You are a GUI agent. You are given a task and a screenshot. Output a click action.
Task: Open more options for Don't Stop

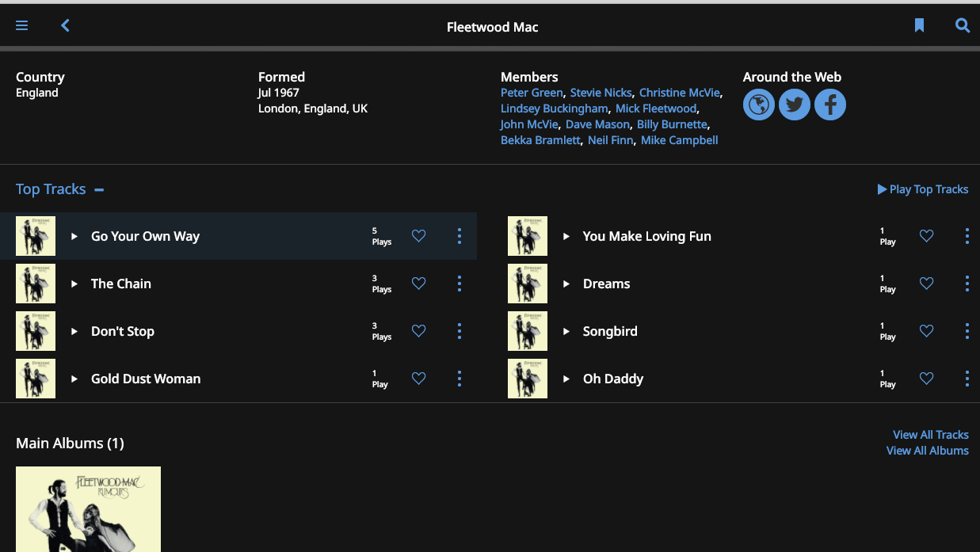click(x=459, y=331)
